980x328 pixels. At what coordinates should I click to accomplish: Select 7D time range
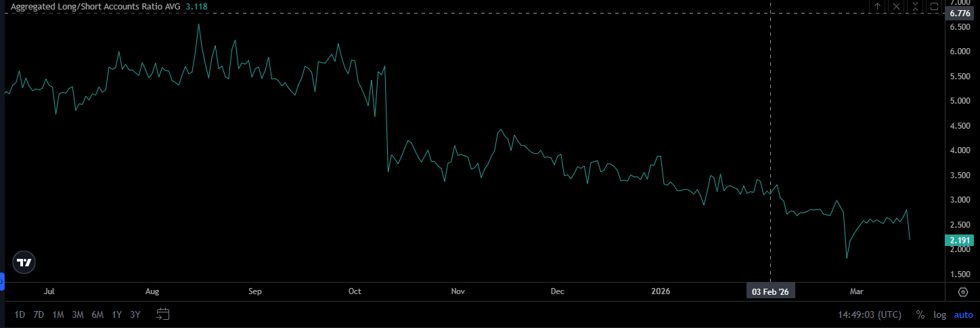pos(39,314)
